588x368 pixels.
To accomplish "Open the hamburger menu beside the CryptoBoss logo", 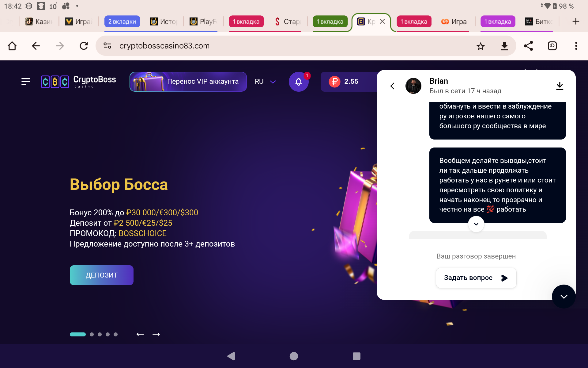I will pos(26,82).
